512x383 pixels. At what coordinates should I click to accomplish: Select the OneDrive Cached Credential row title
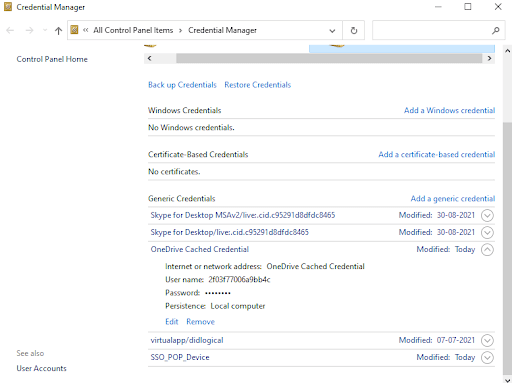pyautogui.click(x=200, y=249)
